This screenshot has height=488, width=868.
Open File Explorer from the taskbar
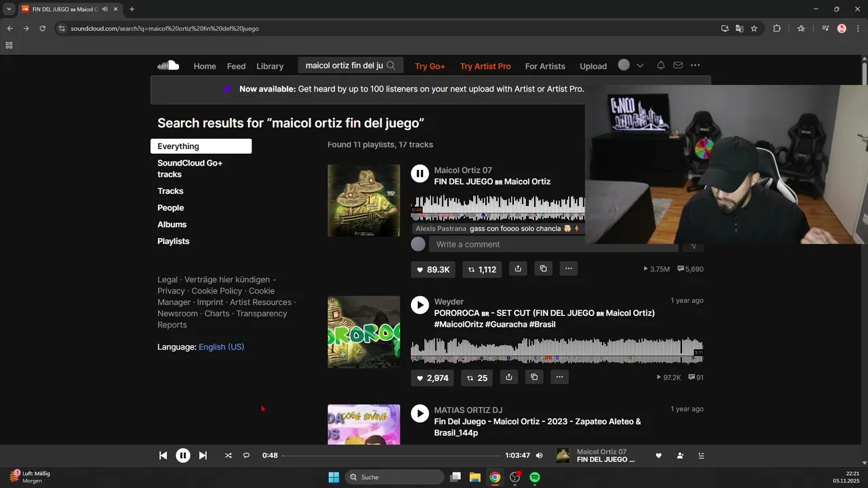(475, 477)
